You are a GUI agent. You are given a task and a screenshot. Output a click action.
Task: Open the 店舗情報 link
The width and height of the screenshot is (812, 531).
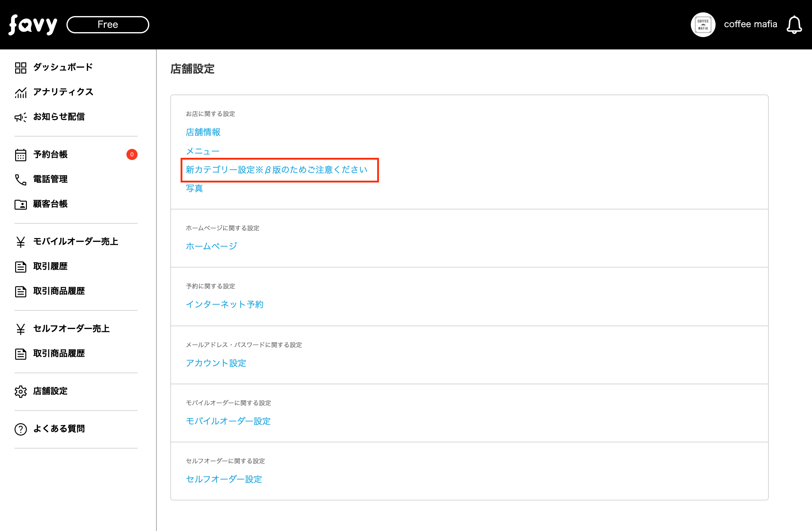pos(203,132)
